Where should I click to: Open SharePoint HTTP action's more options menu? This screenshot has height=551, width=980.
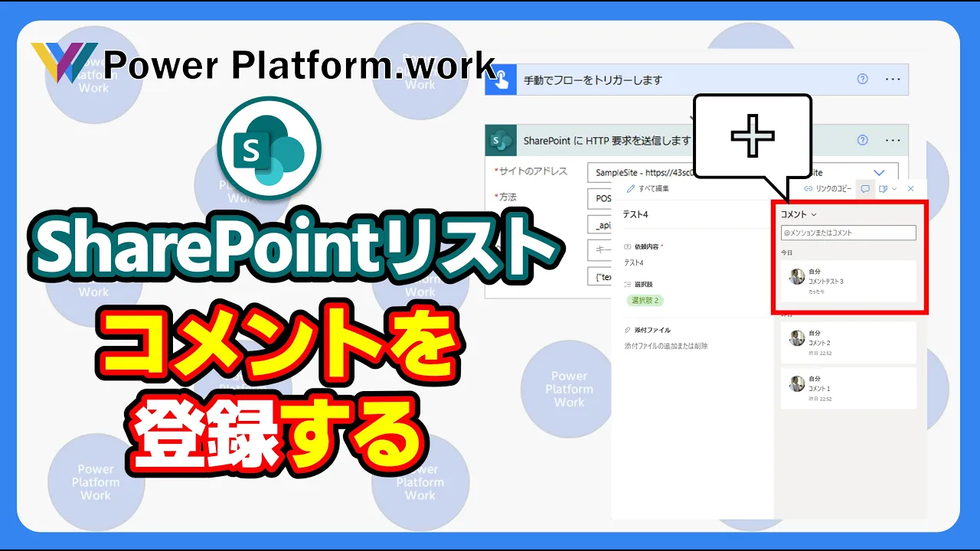(x=893, y=140)
